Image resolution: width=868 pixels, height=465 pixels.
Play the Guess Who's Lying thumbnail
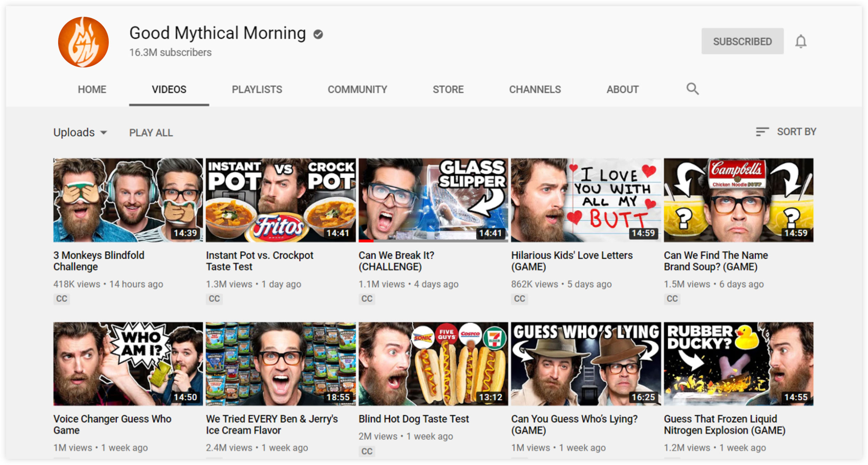coord(586,364)
